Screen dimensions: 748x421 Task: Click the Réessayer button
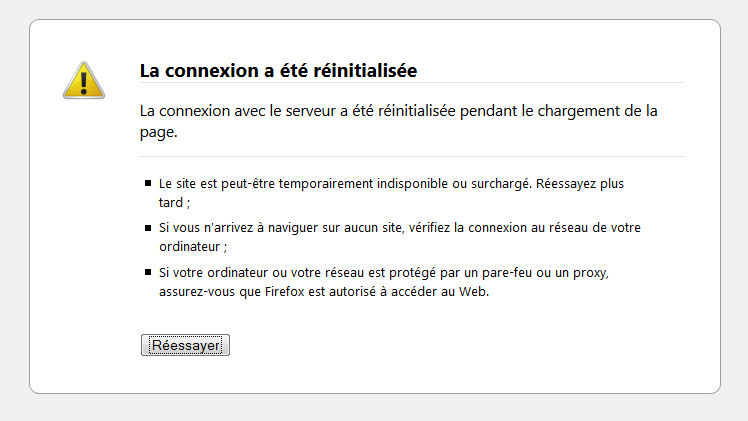185,345
